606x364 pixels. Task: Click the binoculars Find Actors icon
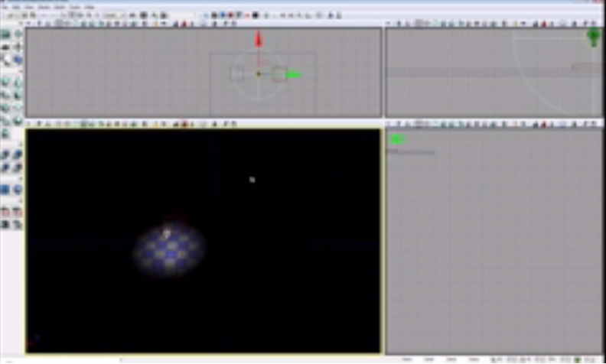click(133, 15)
